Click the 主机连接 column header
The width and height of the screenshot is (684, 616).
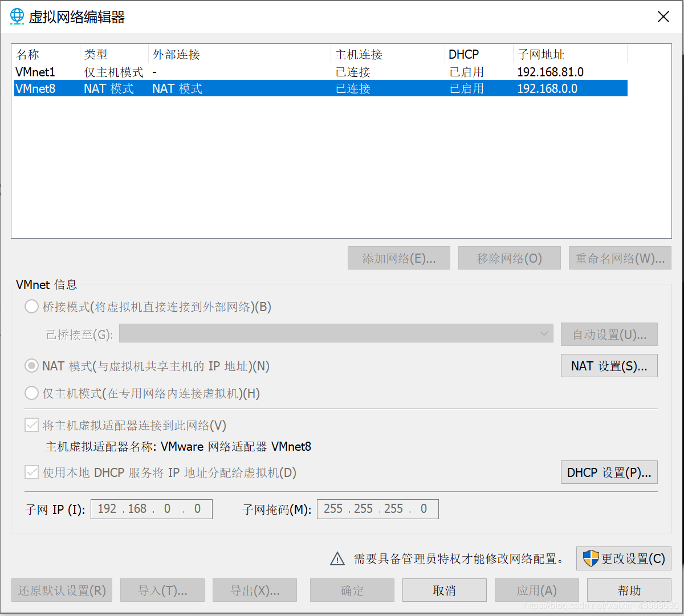[x=388, y=55]
